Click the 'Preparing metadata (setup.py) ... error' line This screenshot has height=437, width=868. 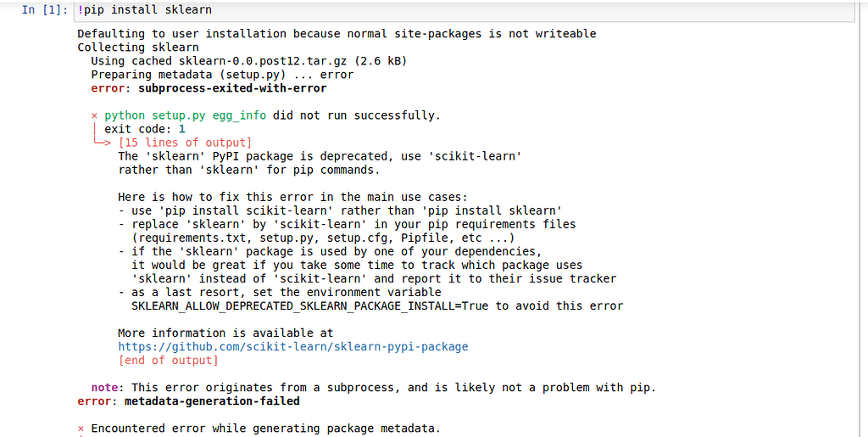tap(222, 75)
